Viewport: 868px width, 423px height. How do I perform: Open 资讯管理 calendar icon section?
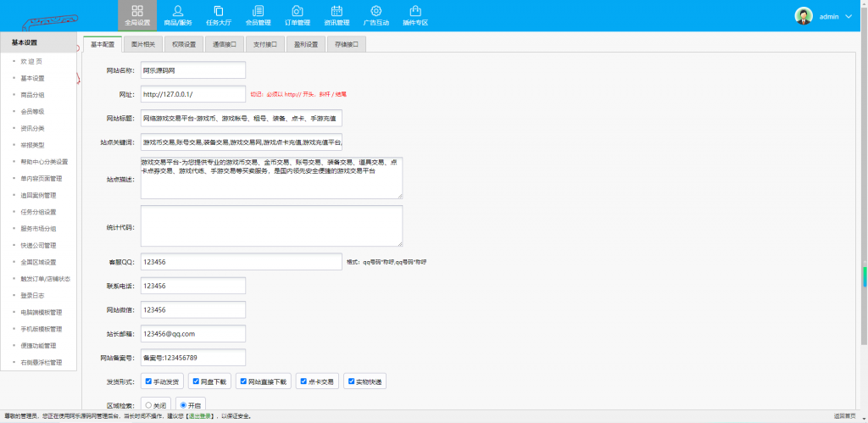337,15
